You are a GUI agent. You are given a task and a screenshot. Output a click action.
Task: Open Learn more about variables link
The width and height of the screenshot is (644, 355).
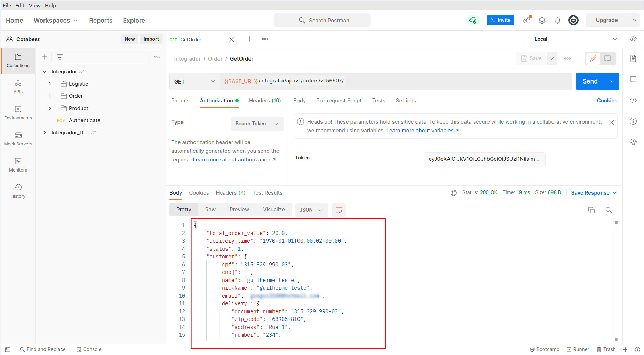[422, 131]
